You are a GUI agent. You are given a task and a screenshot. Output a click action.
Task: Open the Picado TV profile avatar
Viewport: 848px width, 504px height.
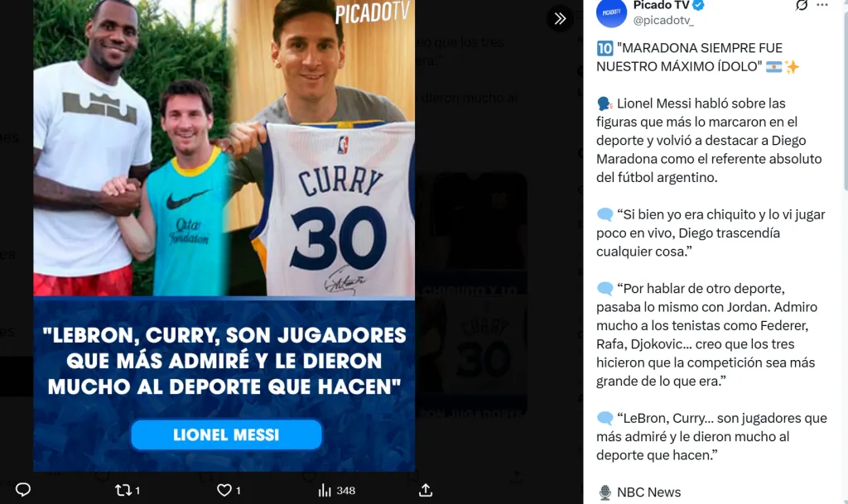[x=611, y=12]
